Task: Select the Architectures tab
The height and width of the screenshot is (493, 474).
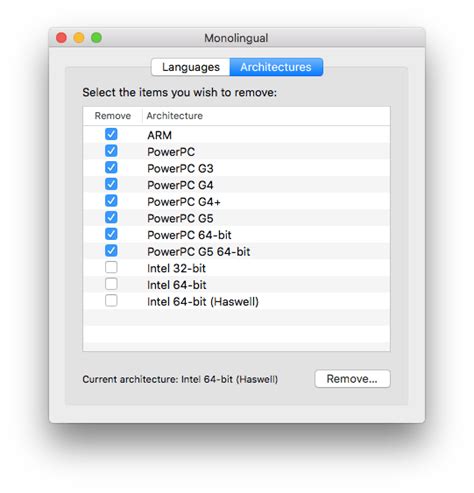Action: pyautogui.click(x=276, y=67)
